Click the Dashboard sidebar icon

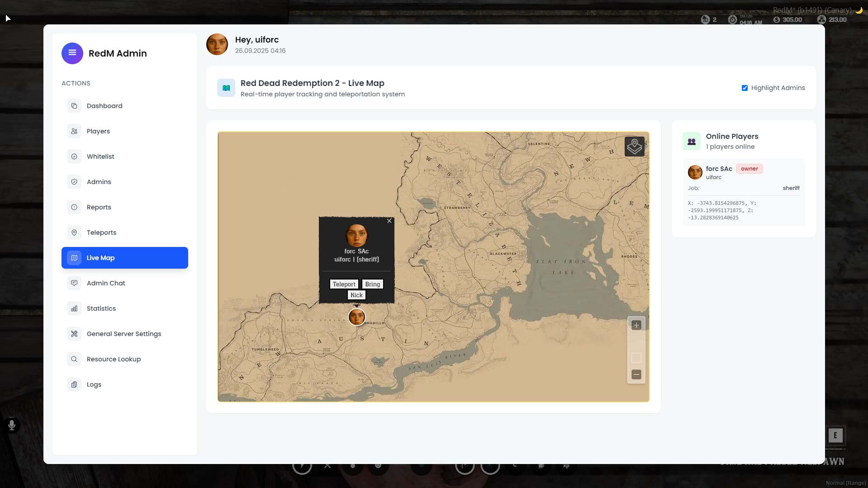pos(74,106)
